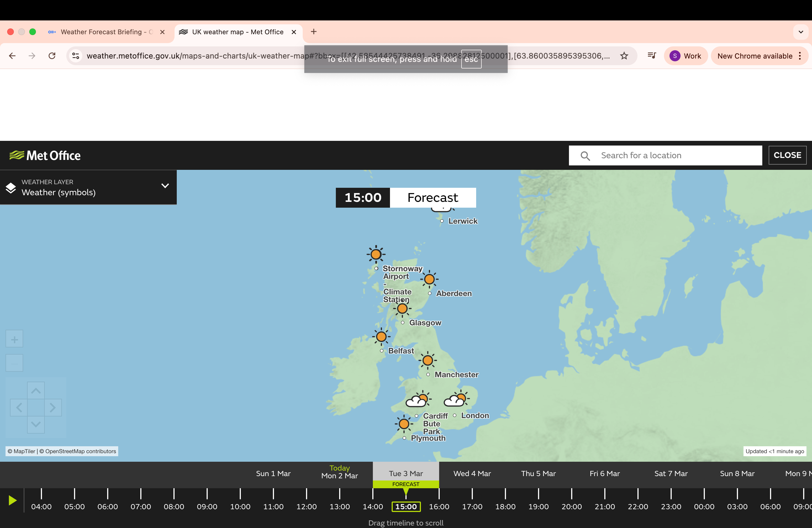Open the Chrome tab search chevron

[801, 32]
